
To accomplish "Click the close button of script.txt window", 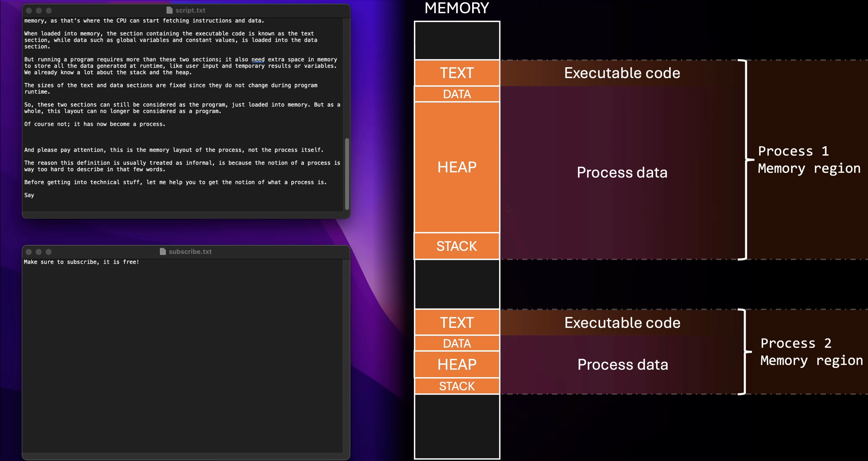I will pos(29,10).
